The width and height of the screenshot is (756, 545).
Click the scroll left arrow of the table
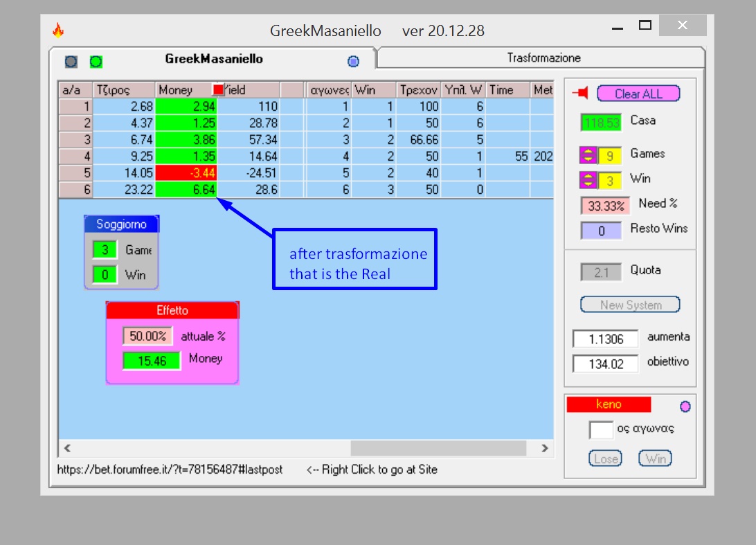point(68,448)
